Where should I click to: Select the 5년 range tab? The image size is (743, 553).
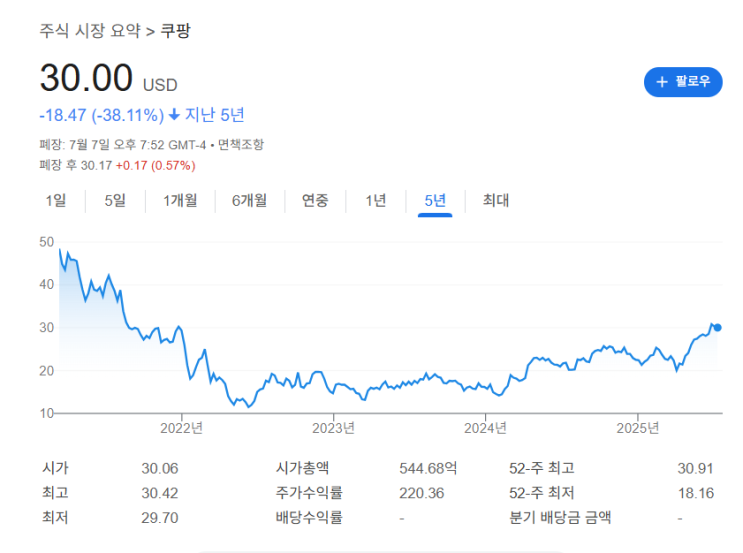pyautogui.click(x=435, y=200)
